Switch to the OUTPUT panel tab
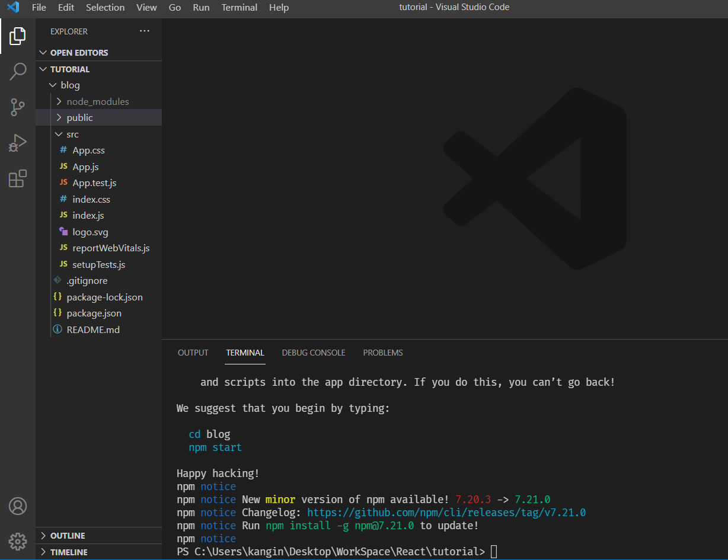Image resolution: width=728 pixels, height=560 pixels. coord(193,353)
